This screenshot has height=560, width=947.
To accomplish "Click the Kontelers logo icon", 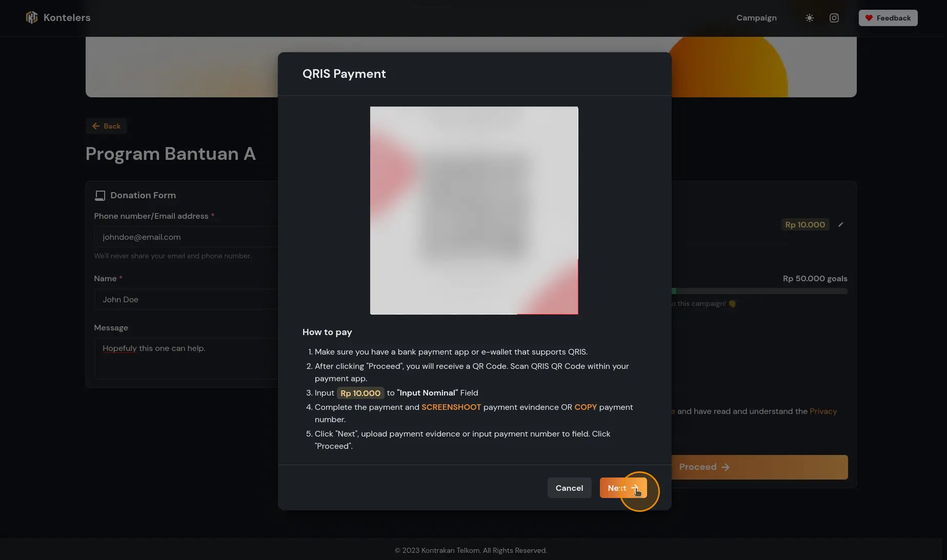I will [32, 18].
